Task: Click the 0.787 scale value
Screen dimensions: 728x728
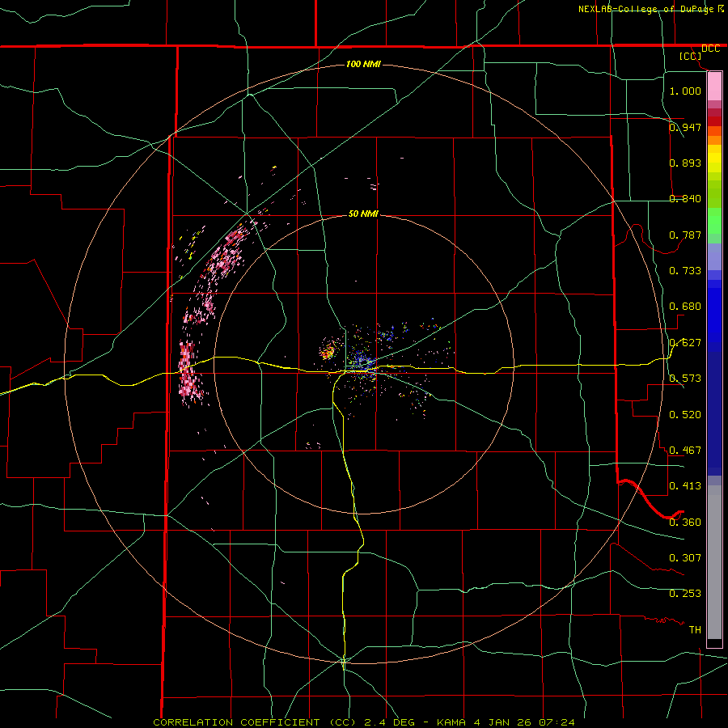Action: pos(685,235)
